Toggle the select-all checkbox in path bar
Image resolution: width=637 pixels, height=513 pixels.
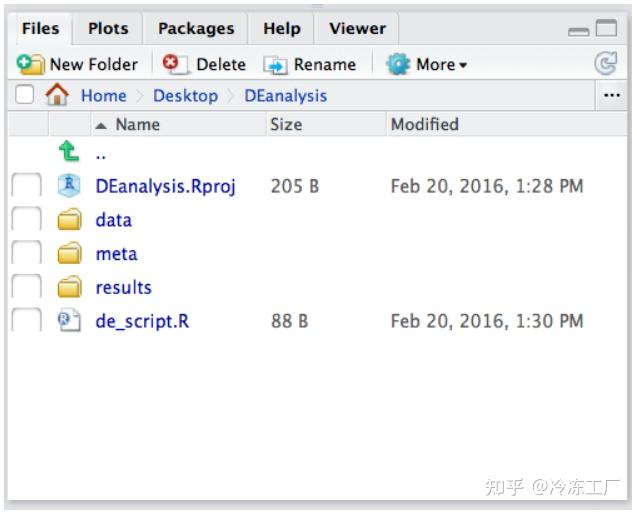pos(25,96)
